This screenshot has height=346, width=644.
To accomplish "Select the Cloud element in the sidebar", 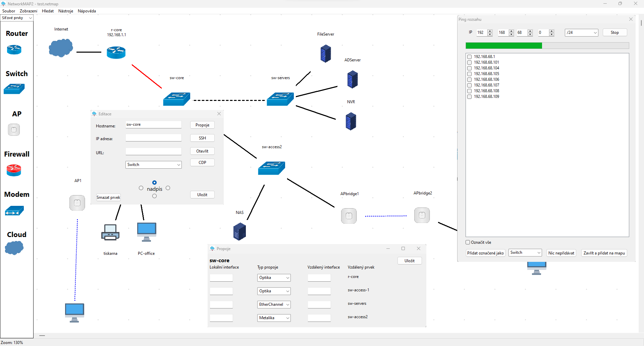I will (14, 247).
